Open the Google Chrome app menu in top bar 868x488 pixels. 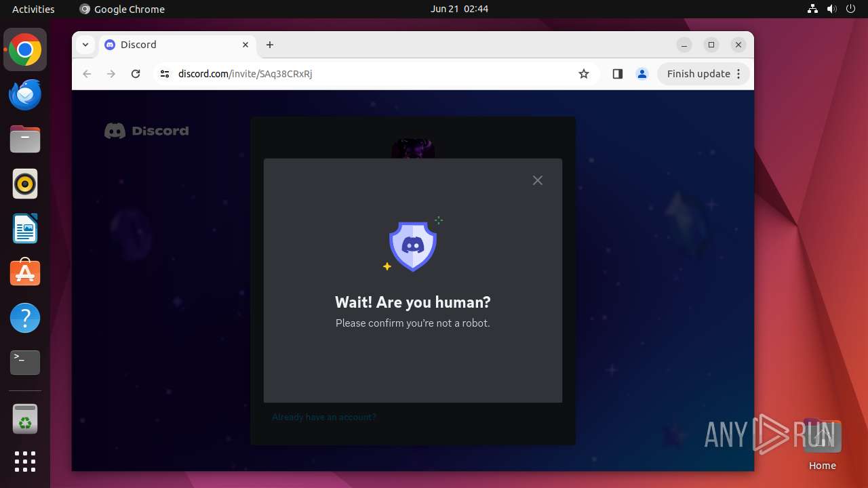(x=122, y=9)
